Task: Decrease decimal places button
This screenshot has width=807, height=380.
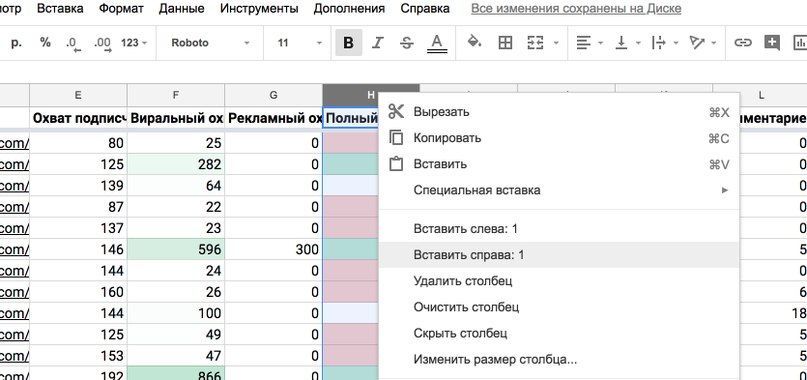Action: [74, 43]
